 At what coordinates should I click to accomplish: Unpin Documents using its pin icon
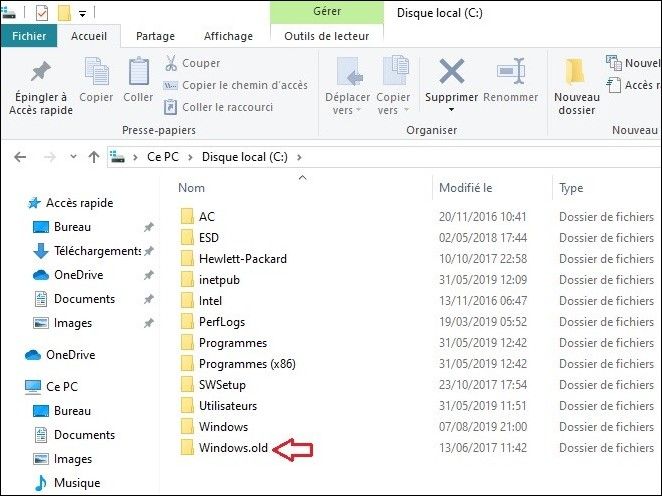[149, 299]
